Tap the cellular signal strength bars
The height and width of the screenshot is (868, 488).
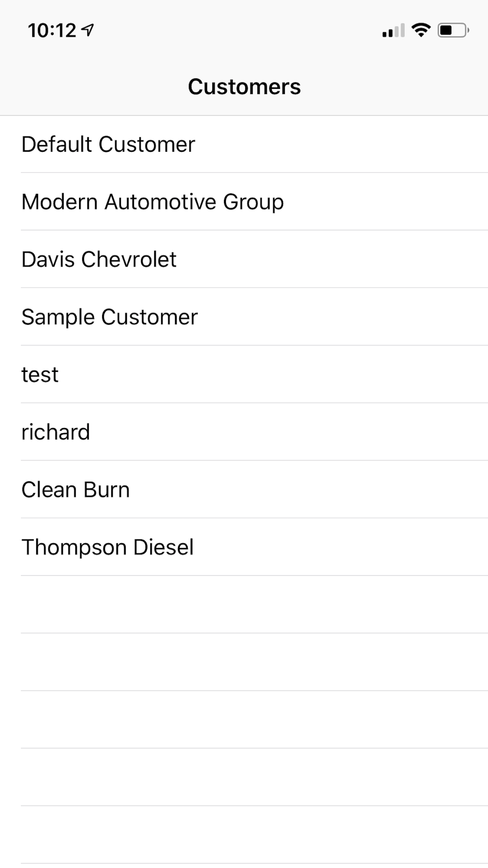[x=393, y=31]
